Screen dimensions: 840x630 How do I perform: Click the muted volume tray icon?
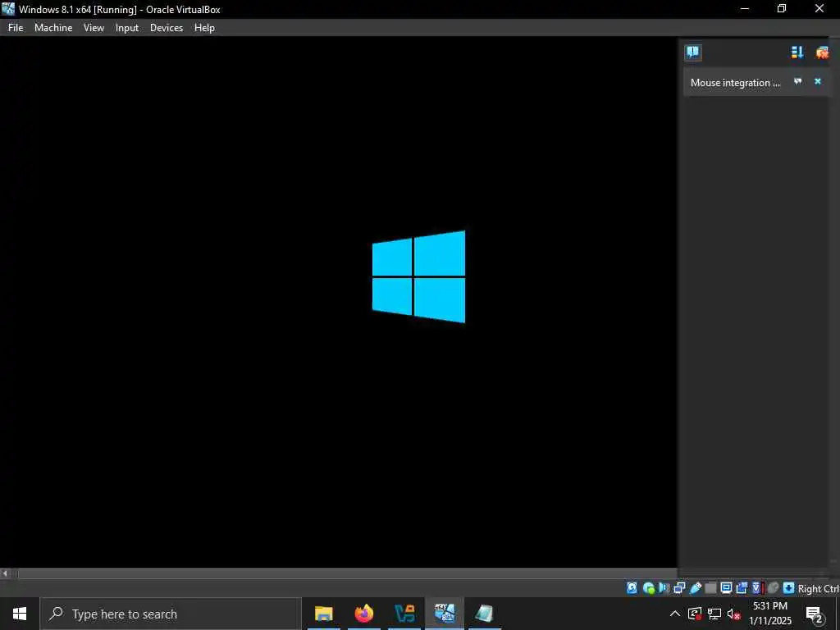click(733, 614)
